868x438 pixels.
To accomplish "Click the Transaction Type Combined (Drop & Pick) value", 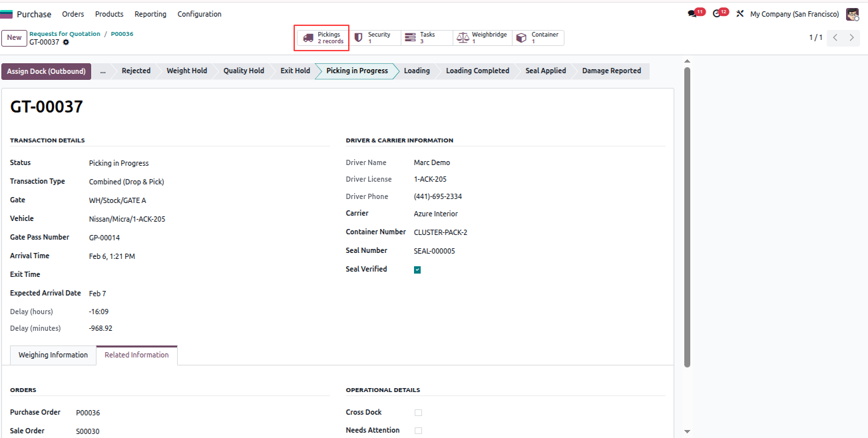I will coord(126,182).
